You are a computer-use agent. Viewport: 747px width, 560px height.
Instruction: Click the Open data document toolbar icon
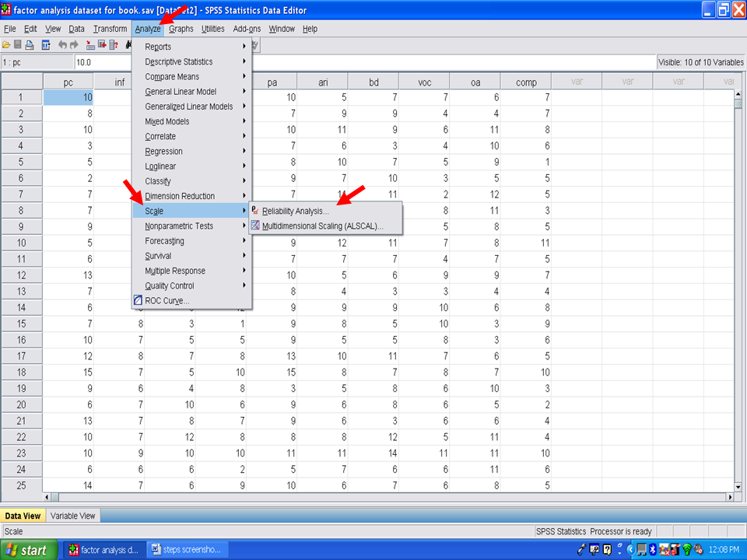tap(6, 45)
